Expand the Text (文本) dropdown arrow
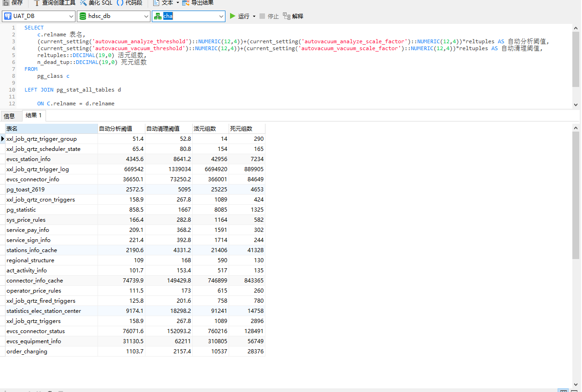Viewport: 582px width, 392px height. (178, 3)
